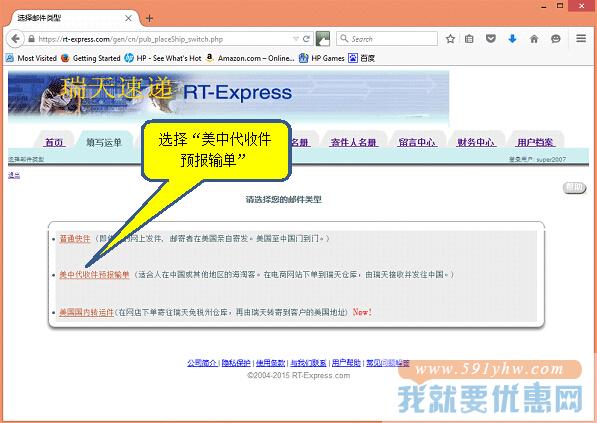
Task: Click the gray 帮助 help button
Action: [x=574, y=187]
